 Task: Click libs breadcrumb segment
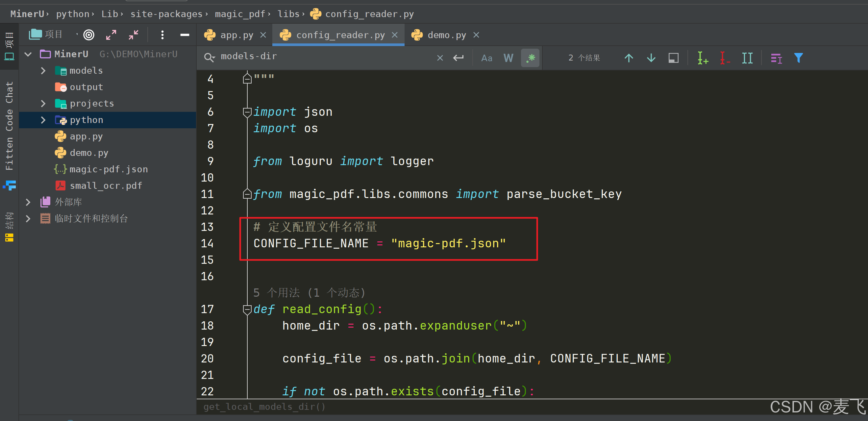click(288, 14)
